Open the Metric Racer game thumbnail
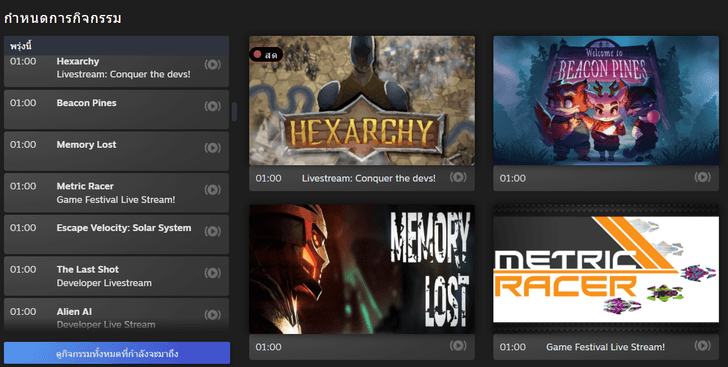This screenshot has height=367, width=728. tap(606, 269)
